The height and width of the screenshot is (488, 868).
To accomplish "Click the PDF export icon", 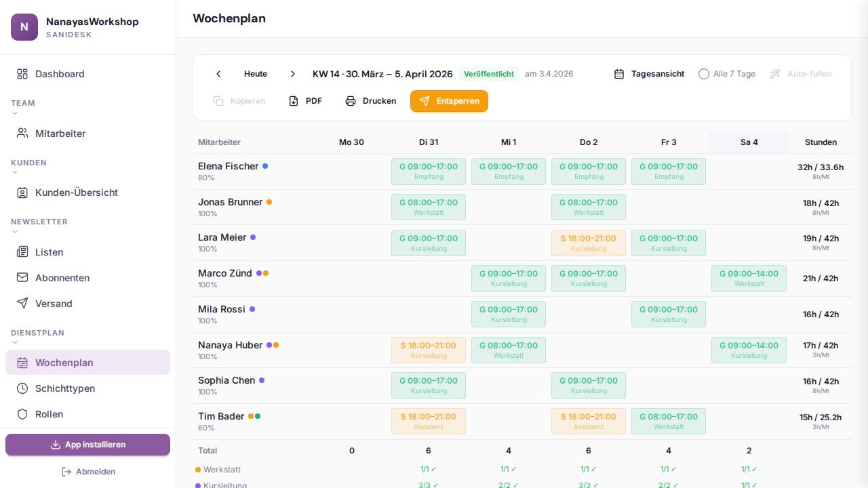I will (294, 100).
